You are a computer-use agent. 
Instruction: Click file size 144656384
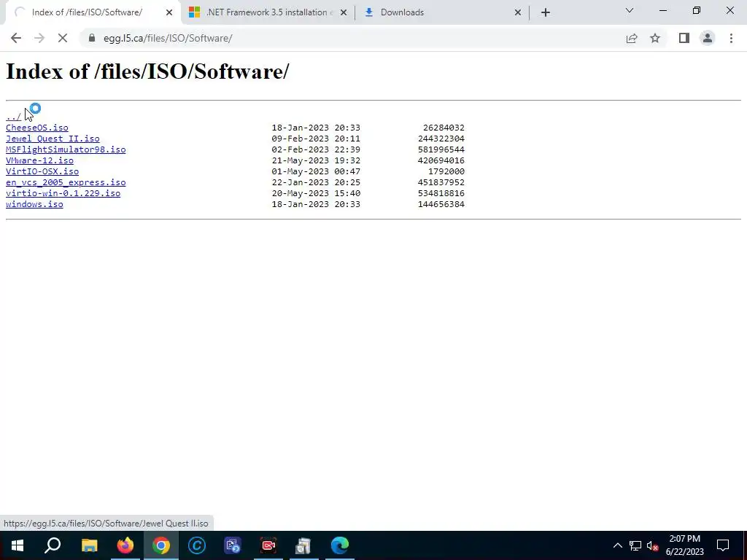point(441,204)
